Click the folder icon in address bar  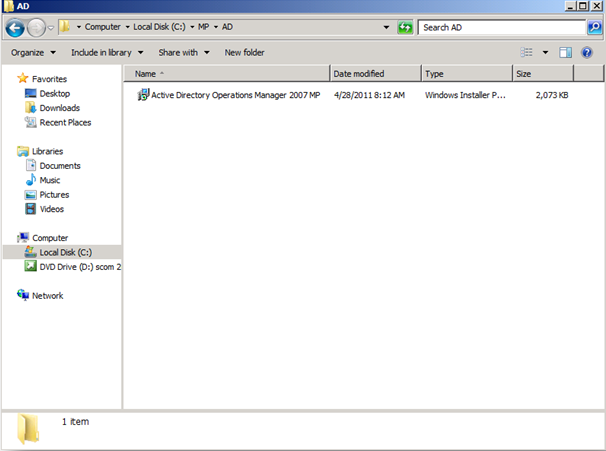click(x=65, y=27)
